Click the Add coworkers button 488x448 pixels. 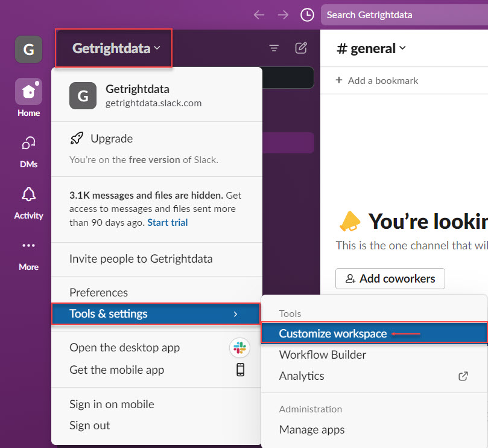point(390,278)
